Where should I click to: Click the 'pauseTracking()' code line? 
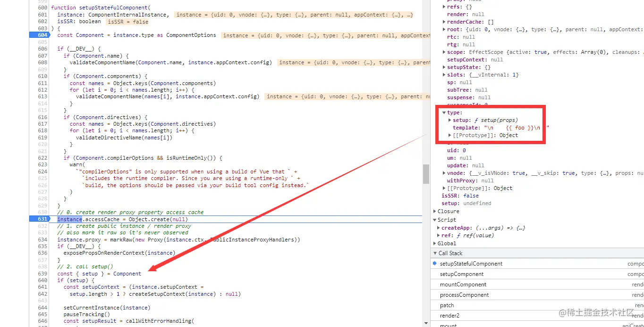(x=87, y=314)
